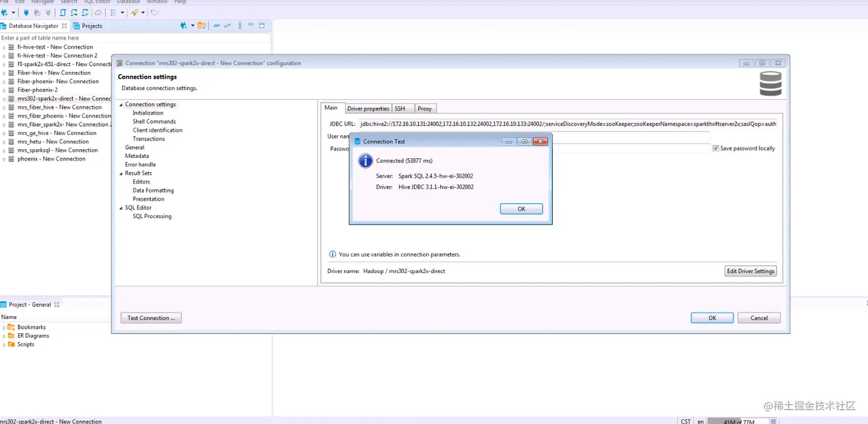Click the JDBC URL input field
This screenshot has width=868, height=424.
coord(567,123)
